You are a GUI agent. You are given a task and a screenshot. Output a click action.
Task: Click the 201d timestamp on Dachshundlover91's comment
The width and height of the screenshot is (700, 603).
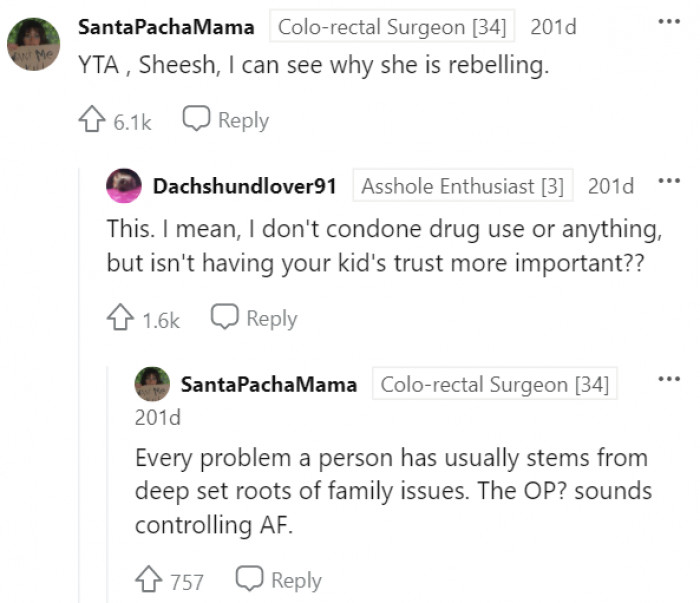coord(610,186)
